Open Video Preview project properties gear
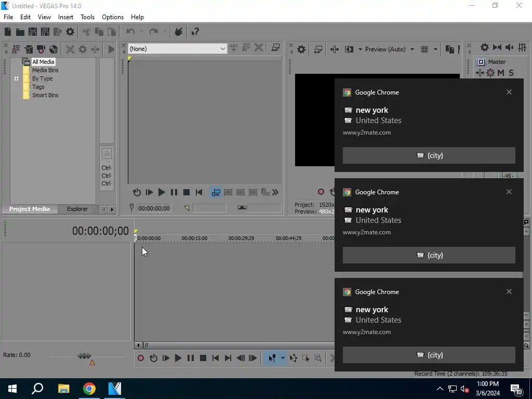The image size is (532, 399). coord(301,49)
